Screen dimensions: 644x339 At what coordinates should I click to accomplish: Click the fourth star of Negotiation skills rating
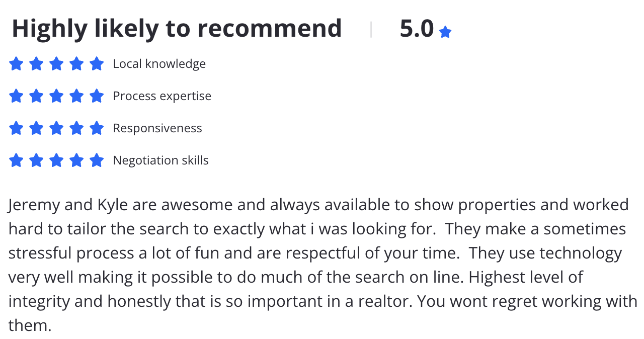[x=76, y=160]
